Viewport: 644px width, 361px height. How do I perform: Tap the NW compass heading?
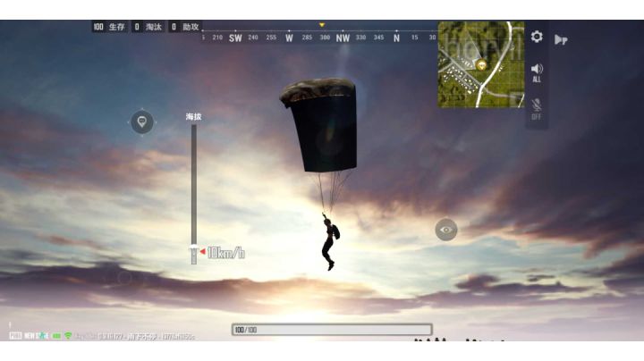(x=343, y=38)
